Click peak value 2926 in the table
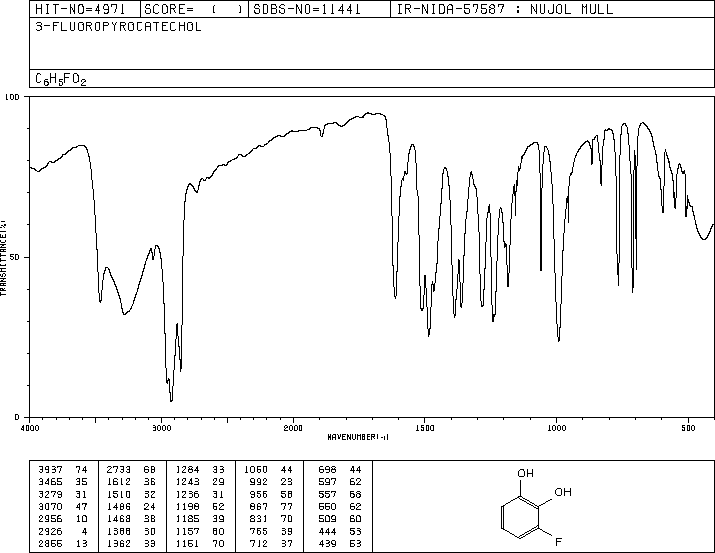The width and height of the screenshot is (715, 553). point(50,531)
